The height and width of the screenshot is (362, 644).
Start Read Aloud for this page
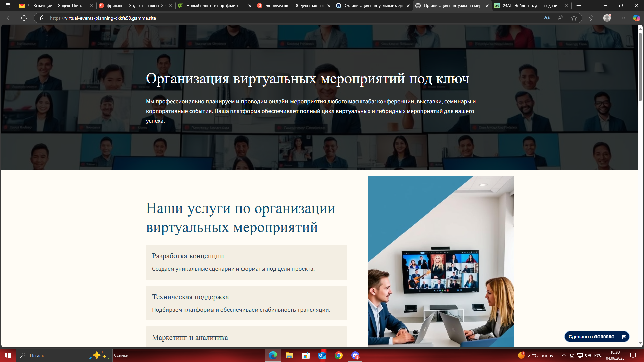click(x=560, y=18)
